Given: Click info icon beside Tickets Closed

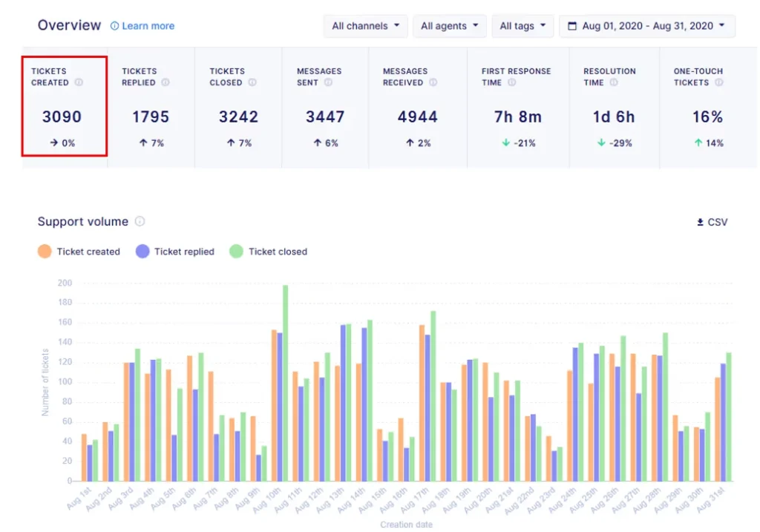Looking at the screenshot, I should coord(252,82).
